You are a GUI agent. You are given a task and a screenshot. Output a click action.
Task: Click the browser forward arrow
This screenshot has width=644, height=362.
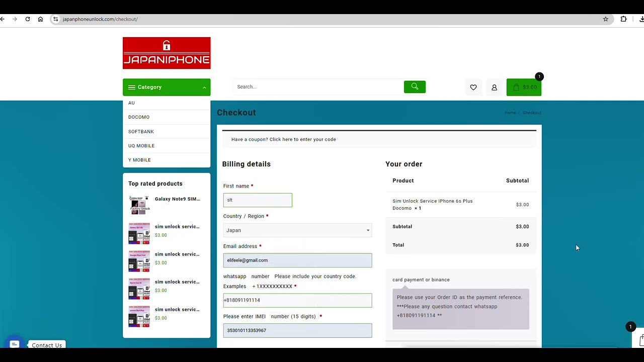15,19
